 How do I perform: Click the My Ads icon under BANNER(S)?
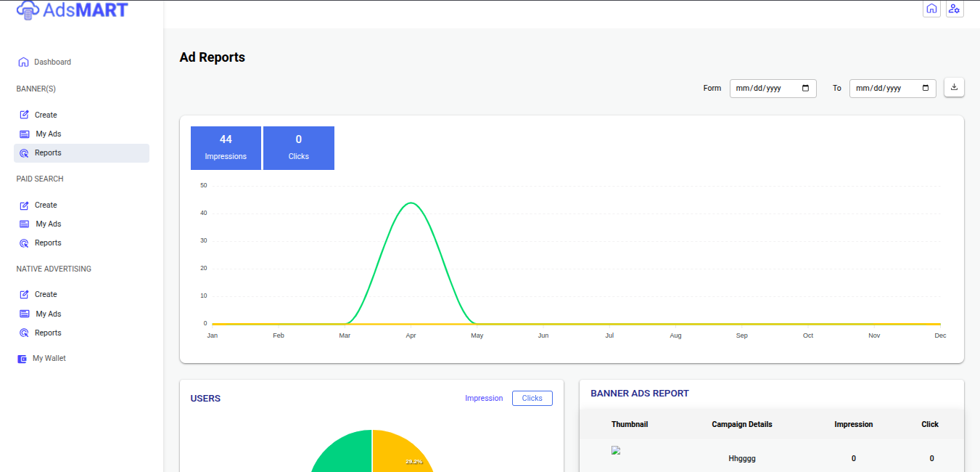(25, 134)
